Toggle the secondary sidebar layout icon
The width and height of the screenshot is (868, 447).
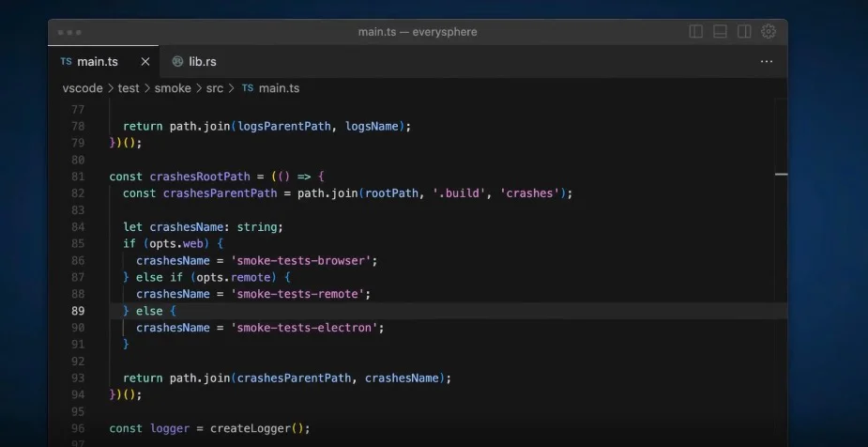point(744,31)
